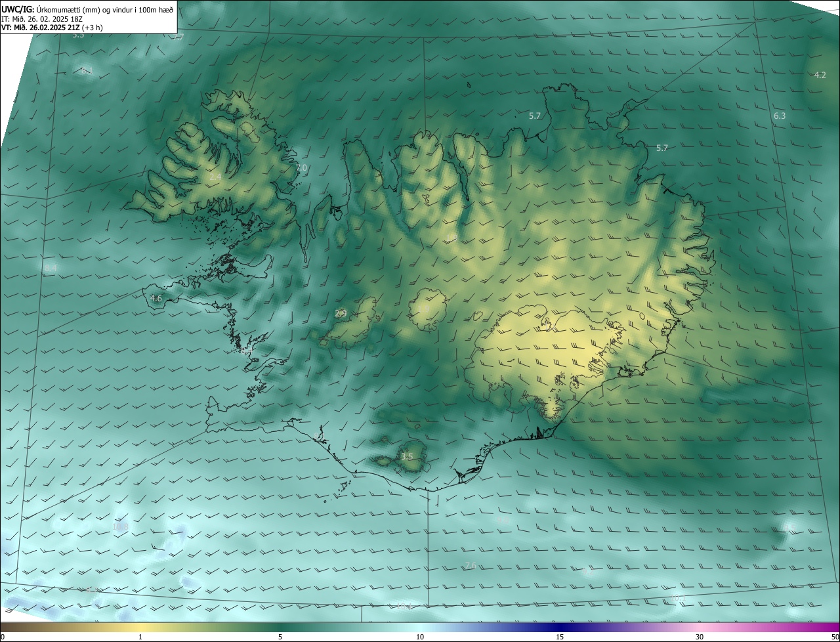Click the 8.1 value label
Image resolution: width=840 pixels, height=642 pixels.
pos(87,70)
